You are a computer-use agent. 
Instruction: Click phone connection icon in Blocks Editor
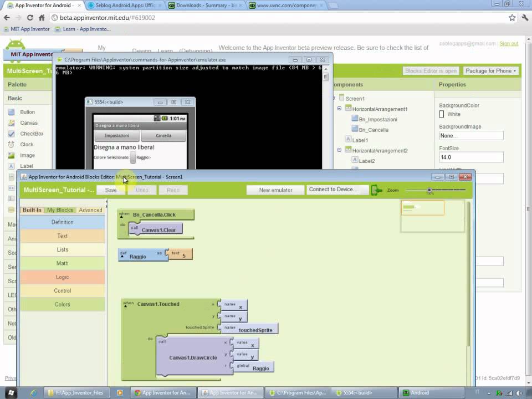point(377,190)
